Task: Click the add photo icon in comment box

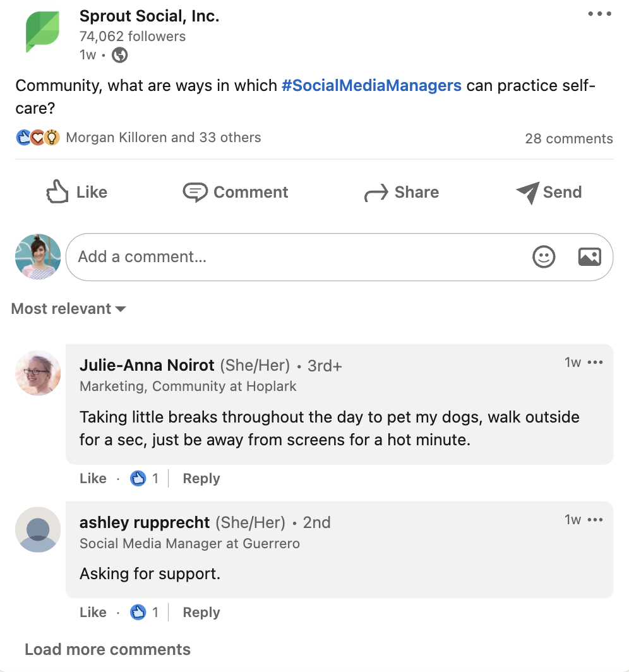Action: pyautogui.click(x=589, y=256)
